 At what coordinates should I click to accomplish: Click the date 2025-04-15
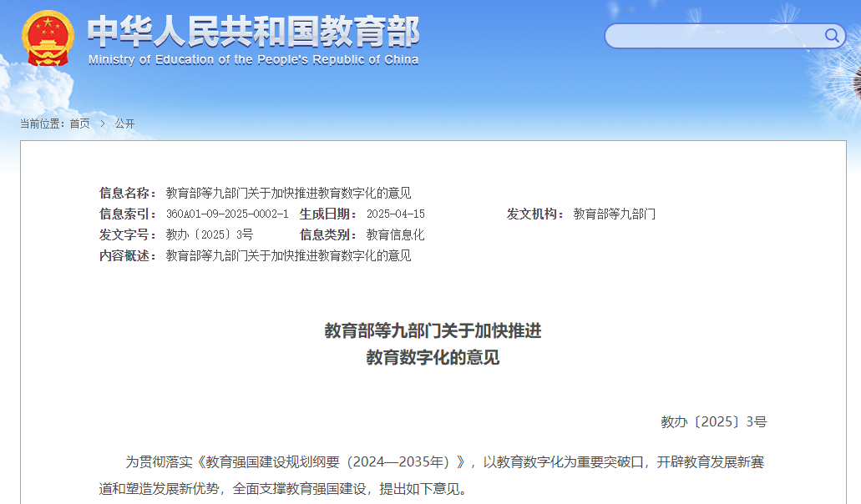395,214
